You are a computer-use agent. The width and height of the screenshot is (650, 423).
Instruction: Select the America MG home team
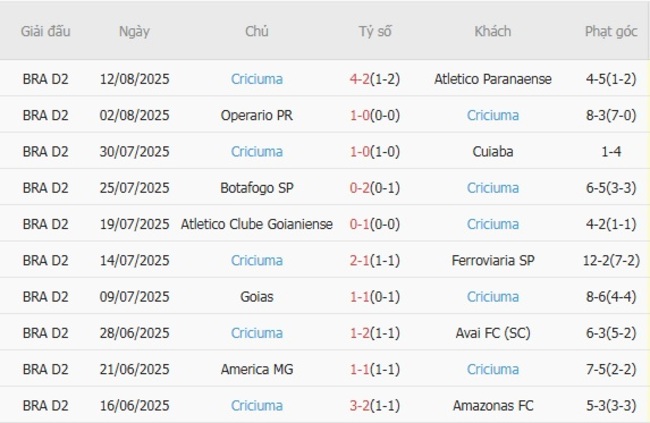tap(256, 369)
